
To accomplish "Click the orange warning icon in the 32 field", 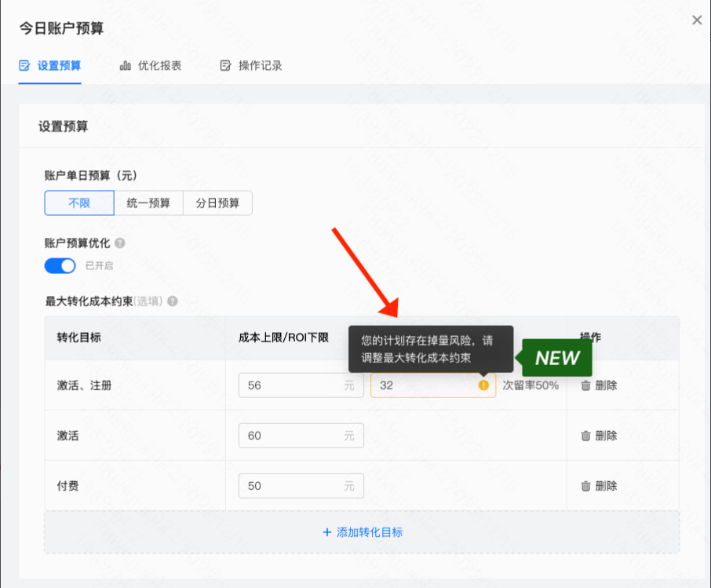I will point(484,385).
